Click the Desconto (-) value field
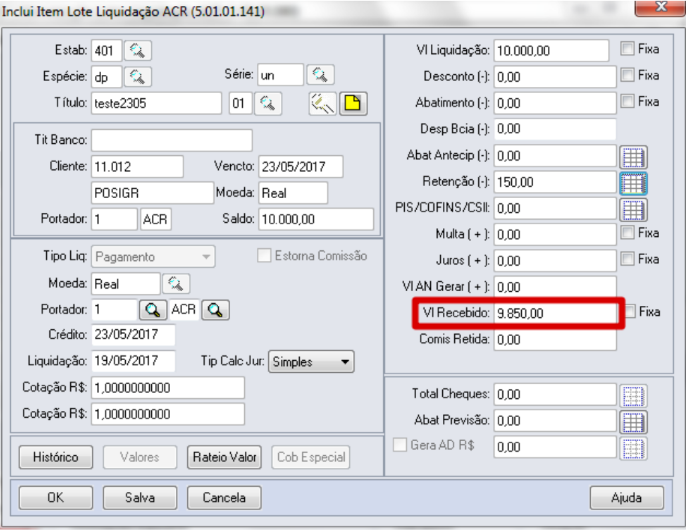 pos(555,77)
